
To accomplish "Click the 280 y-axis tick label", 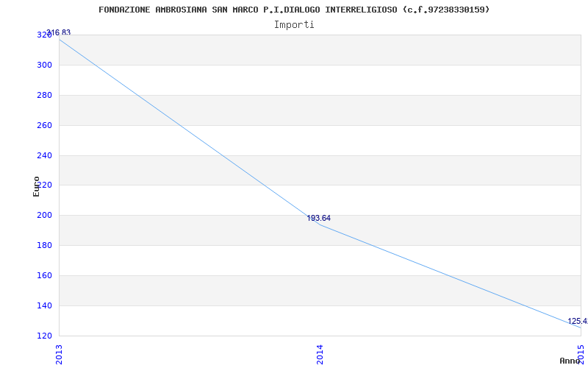I will click(x=44, y=96).
